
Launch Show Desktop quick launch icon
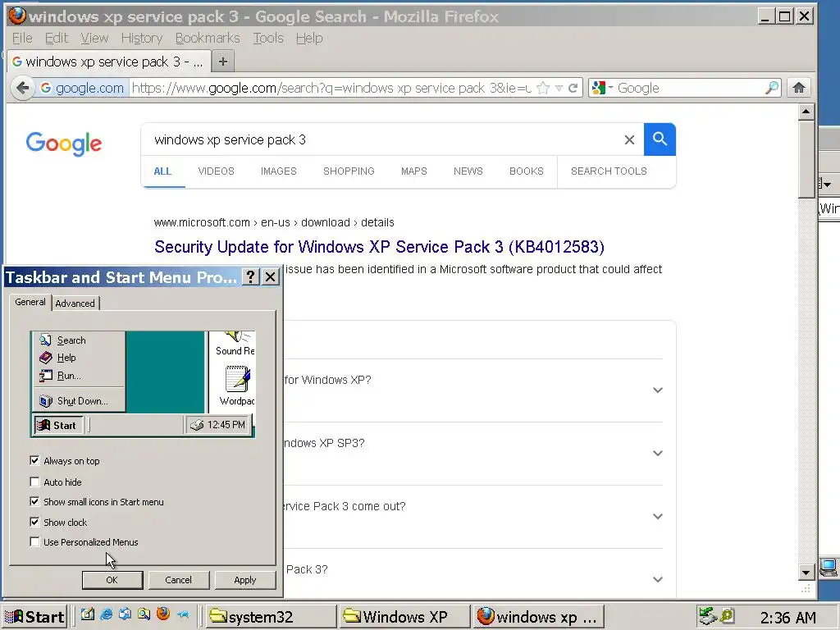coord(87,614)
